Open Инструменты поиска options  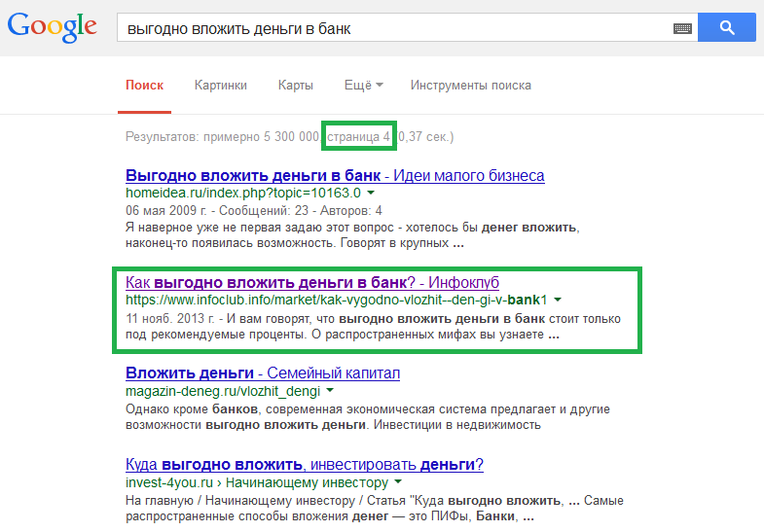click(x=471, y=86)
